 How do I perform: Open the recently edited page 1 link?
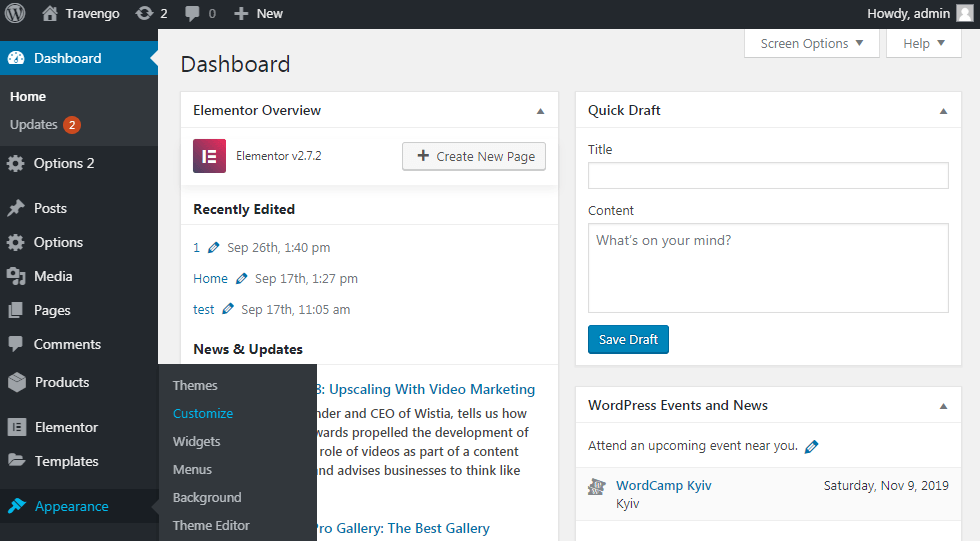click(196, 247)
